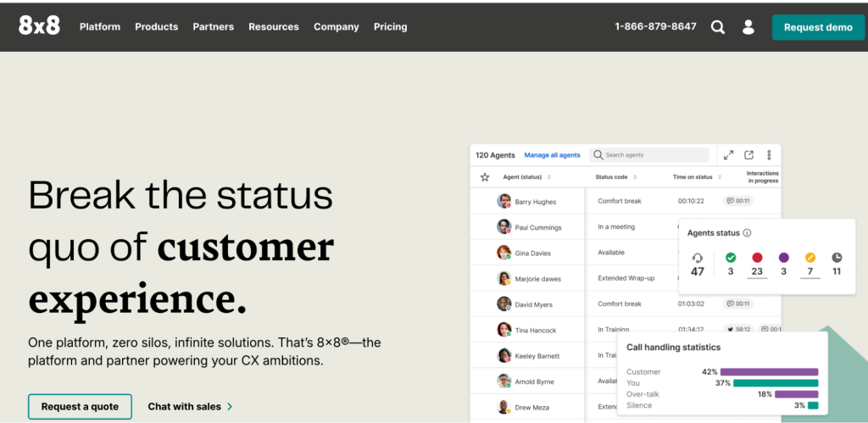Click Keeley Barnett avatar
Screen dimensions: 868x423
tap(504, 355)
